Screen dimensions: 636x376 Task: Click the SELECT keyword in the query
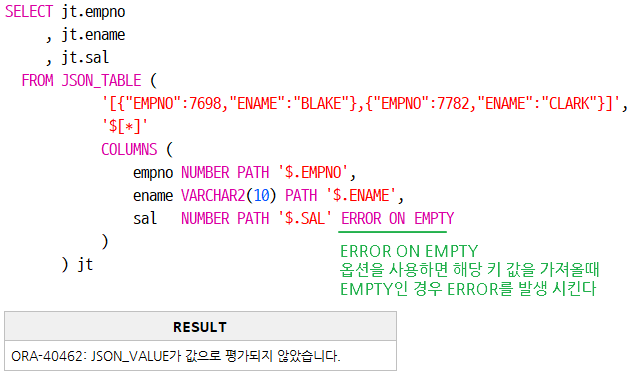pyautogui.click(x=29, y=11)
